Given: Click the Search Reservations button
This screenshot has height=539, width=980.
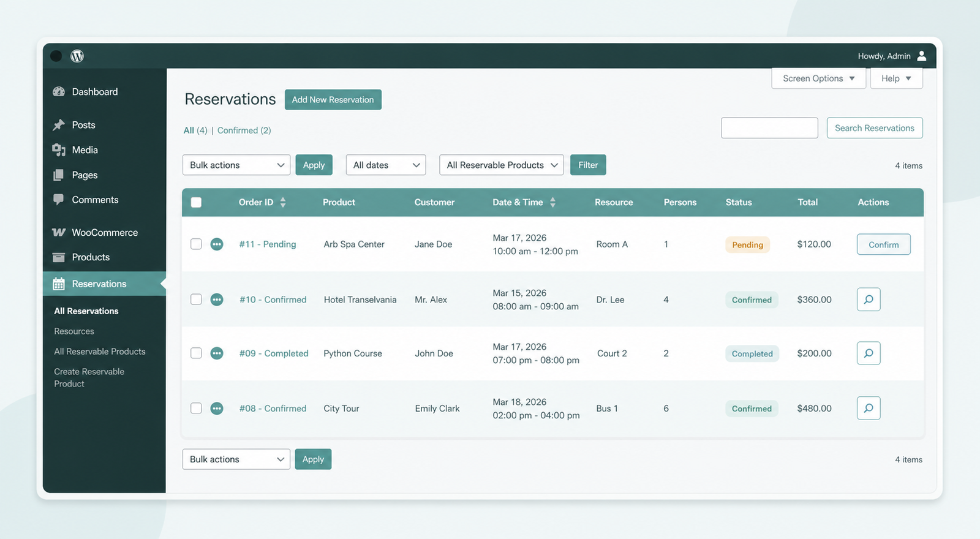Looking at the screenshot, I should 875,128.
